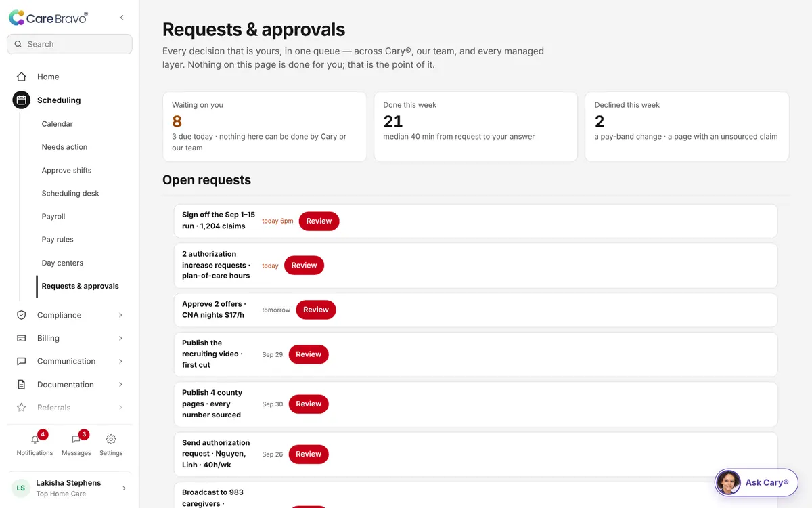Viewport: 812px width, 508px height.
Task: Click the Documentation file icon
Action: tap(22, 385)
